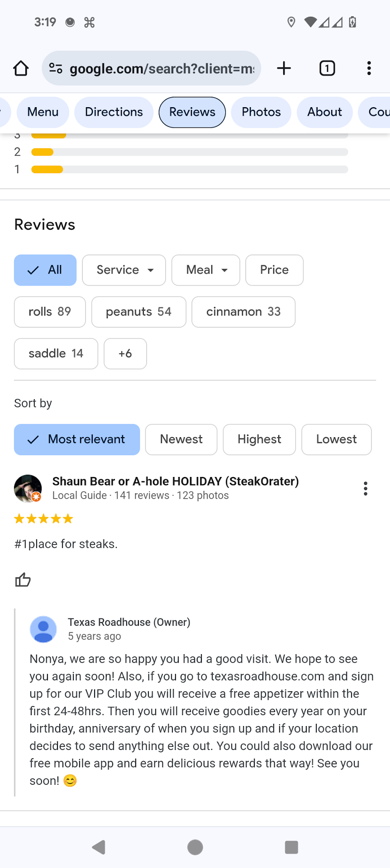Tap the Android home circle button
Screen dimensions: 390x868
(x=195, y=847)
